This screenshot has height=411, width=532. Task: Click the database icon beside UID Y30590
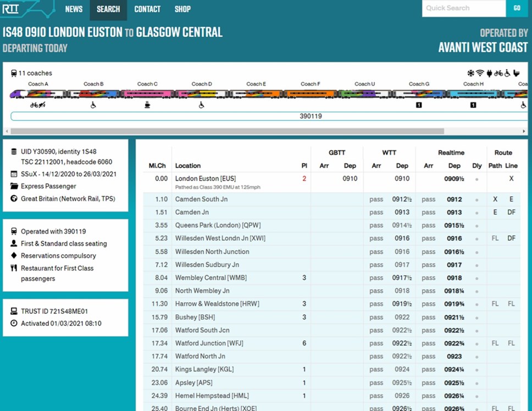[x=14, y=152]
